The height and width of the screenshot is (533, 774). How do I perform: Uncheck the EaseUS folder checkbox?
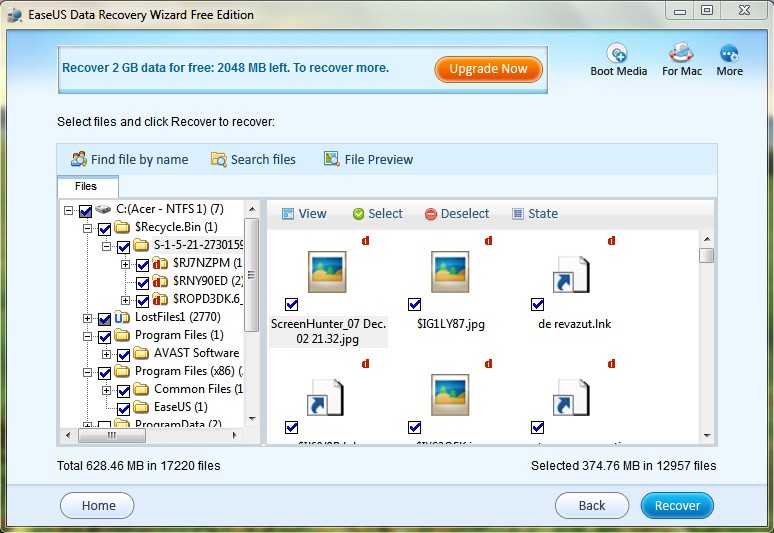point(123,409)
